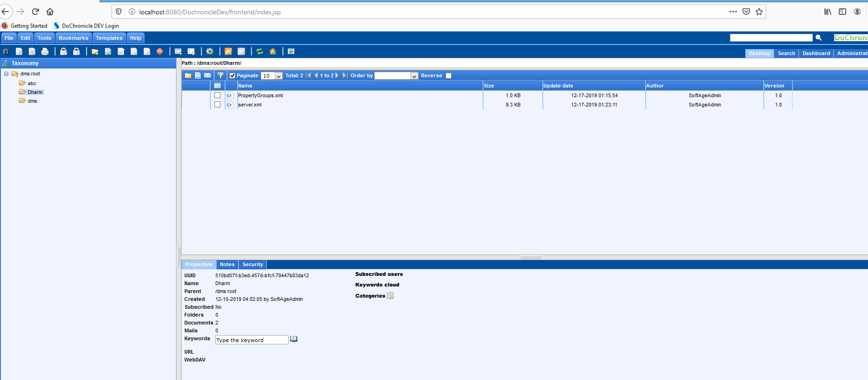Click the Type the keyword input field
The image size is (868, 380).
[252, 340]
